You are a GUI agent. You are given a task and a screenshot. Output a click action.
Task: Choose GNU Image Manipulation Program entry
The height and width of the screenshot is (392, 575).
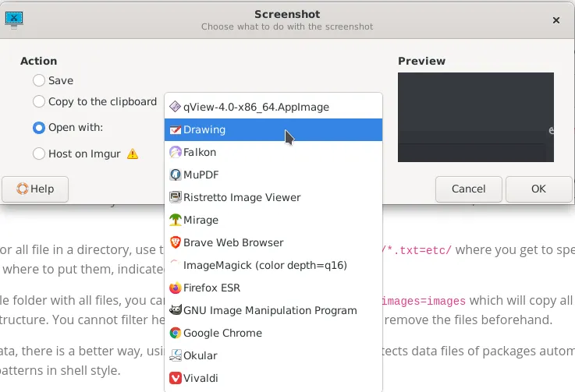(273, 310)
